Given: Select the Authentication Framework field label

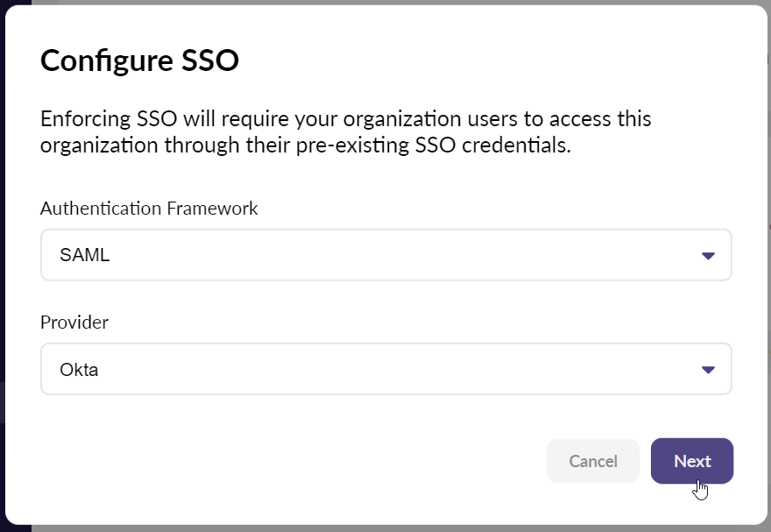Looking at the screenshot, I should [x=149, y=209].
